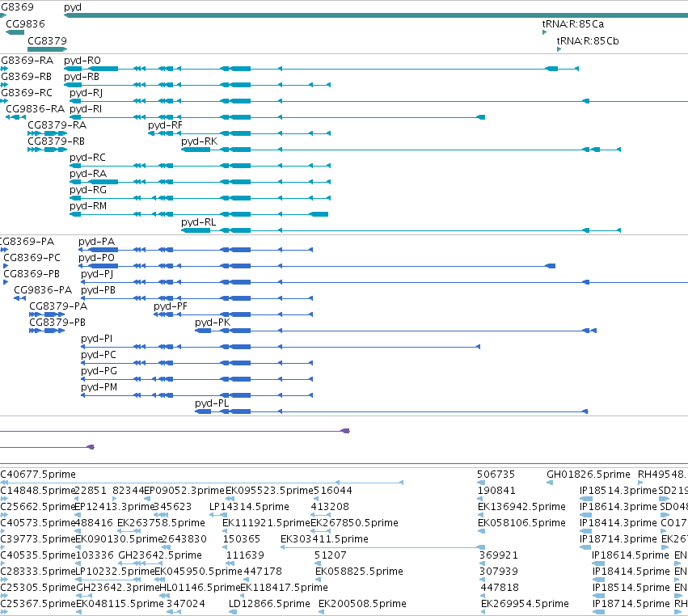Select the CG8379-RA transcript label
Viewport: 688px width, 616px height.
(57, 125)
